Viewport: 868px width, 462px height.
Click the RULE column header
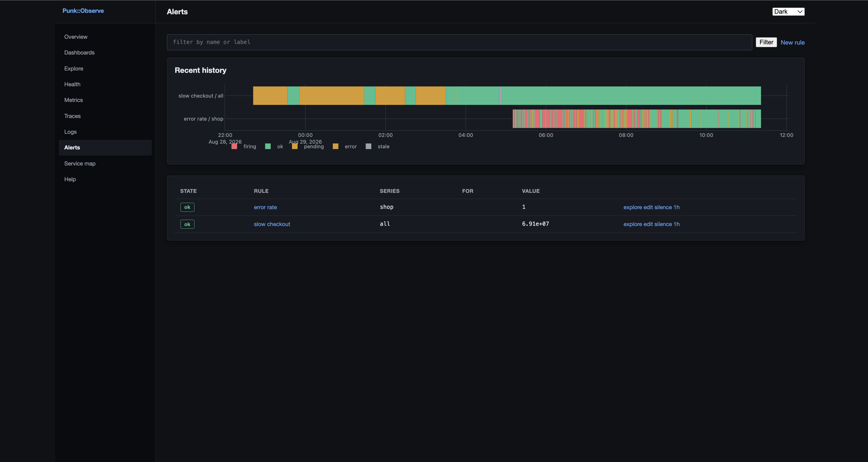(x=261, y=191)
